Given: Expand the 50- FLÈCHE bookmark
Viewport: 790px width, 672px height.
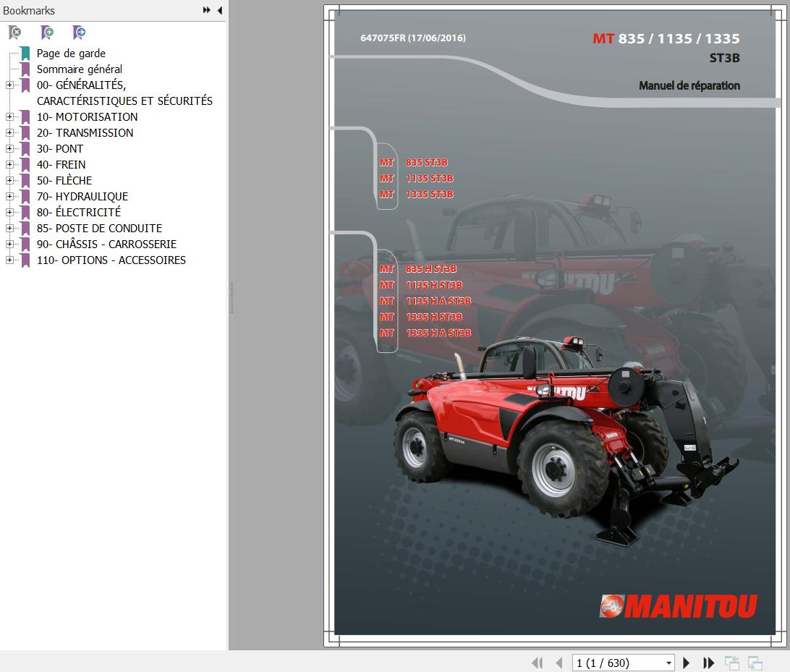Looking at the screenshot, I should [9, 180].
